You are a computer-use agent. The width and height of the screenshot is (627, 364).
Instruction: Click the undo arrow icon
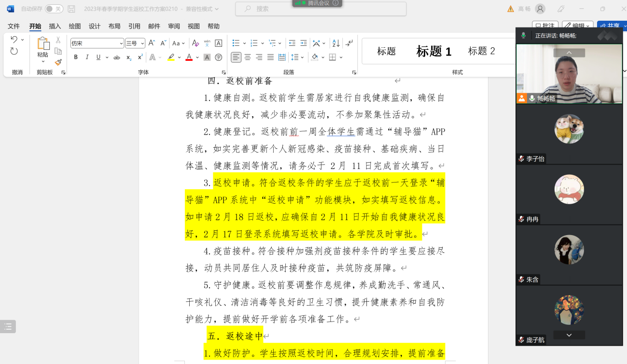14,40
